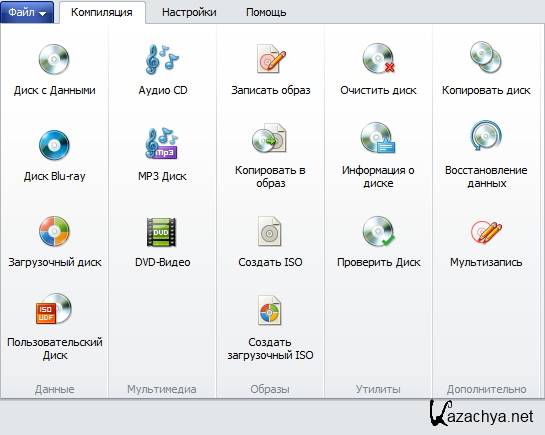Click the Записать образ icon
Image resolution: width=545 pixels, height=435 pixels.
[271, 59]
